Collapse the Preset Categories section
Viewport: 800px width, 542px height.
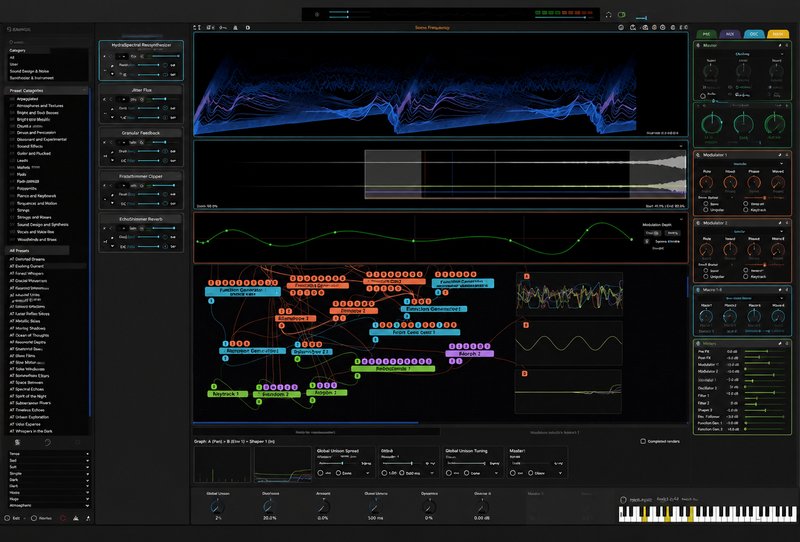point(85,90)
